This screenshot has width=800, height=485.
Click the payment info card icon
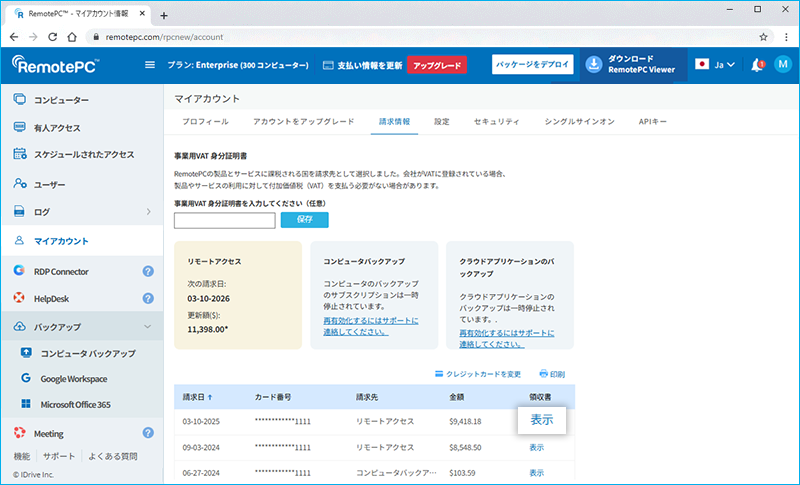(328, 65)
